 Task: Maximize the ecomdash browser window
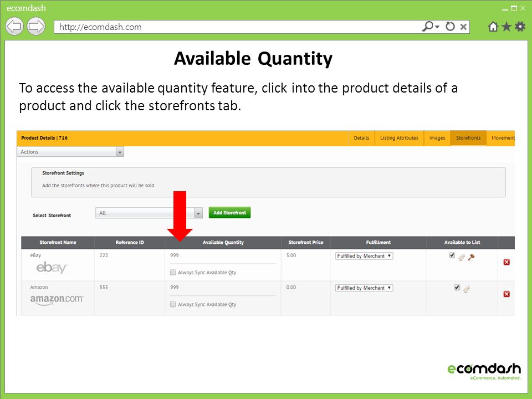tap(514, 8)
